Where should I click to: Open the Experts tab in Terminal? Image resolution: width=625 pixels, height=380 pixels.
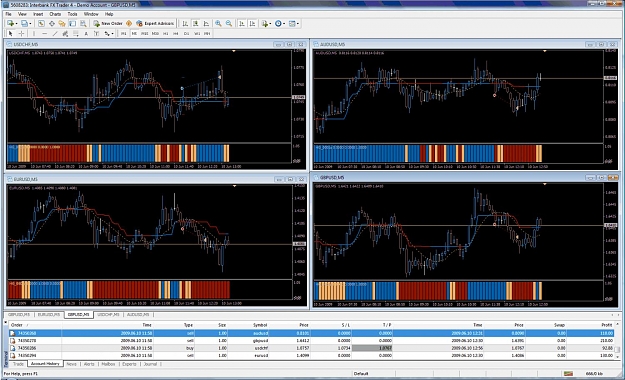(x=129, y=364)
